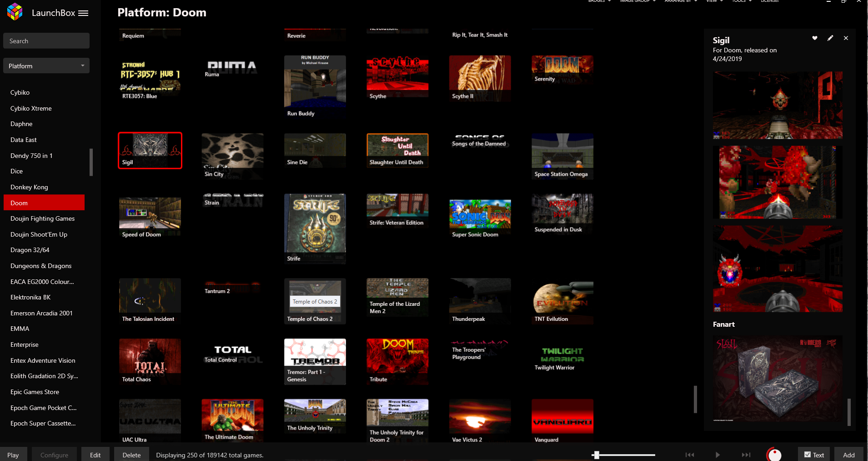The image size is (868, 461).
Task: Close the Sigil details panel
Action: tap(846, 38)
